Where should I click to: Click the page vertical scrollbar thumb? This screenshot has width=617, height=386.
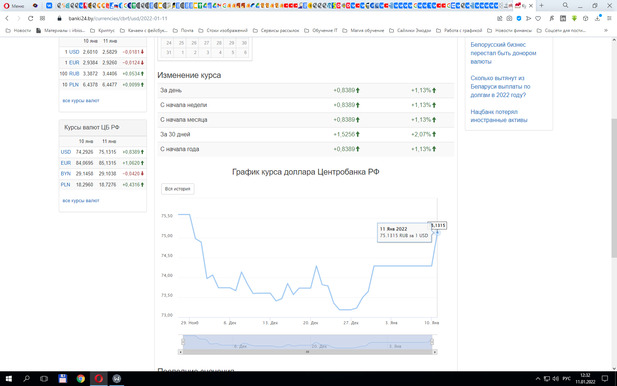[614, 188]
